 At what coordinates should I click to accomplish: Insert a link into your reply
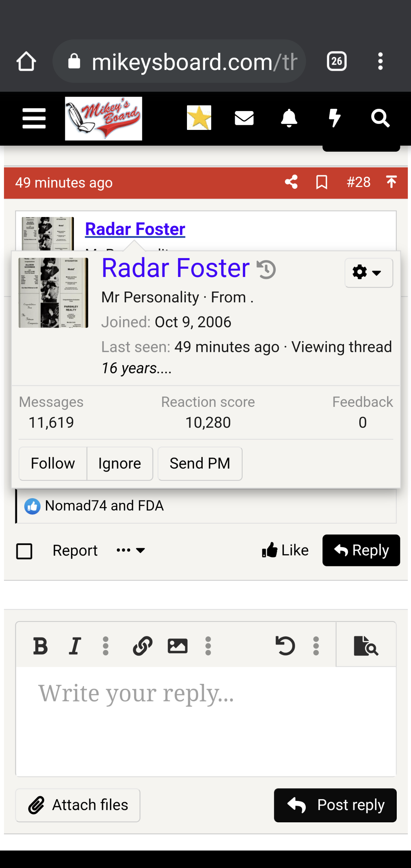coord(142,645)
